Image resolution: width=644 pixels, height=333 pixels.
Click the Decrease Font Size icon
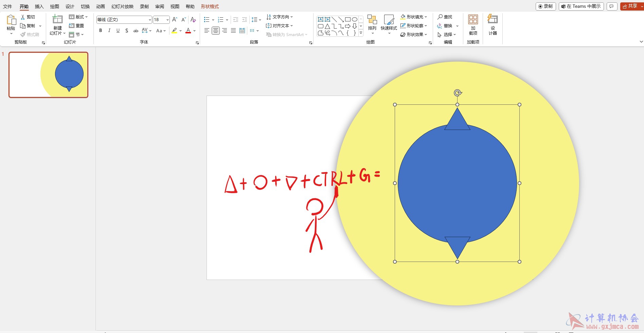(x=184, y=20)
